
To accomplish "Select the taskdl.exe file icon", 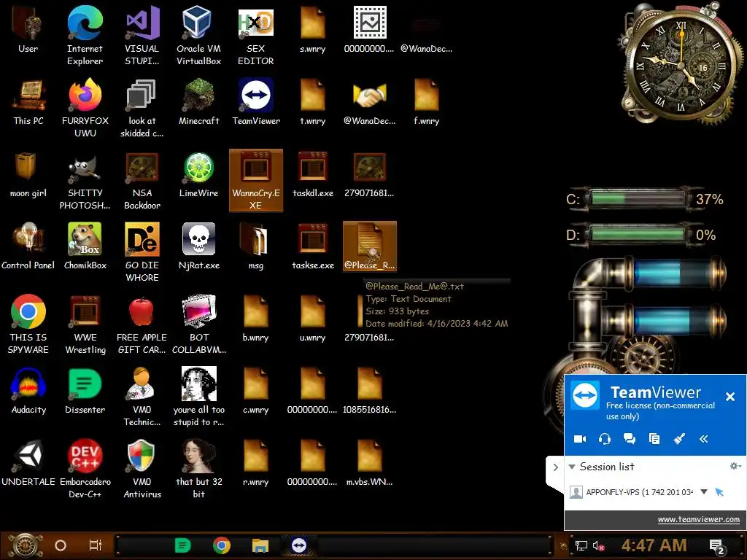I will [313, 175].
